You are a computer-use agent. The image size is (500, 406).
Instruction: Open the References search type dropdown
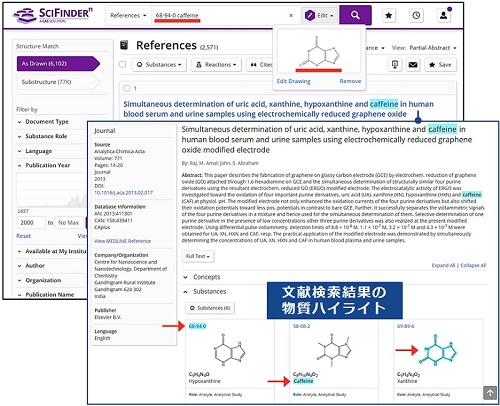coord(128,15)
